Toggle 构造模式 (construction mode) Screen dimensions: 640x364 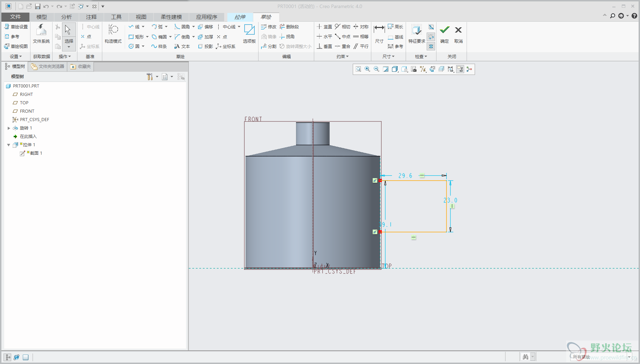point(113,34)
